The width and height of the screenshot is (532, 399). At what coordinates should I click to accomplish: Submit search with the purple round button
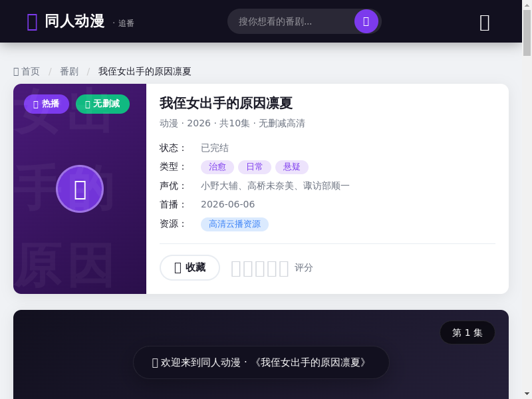coord(366,21)
